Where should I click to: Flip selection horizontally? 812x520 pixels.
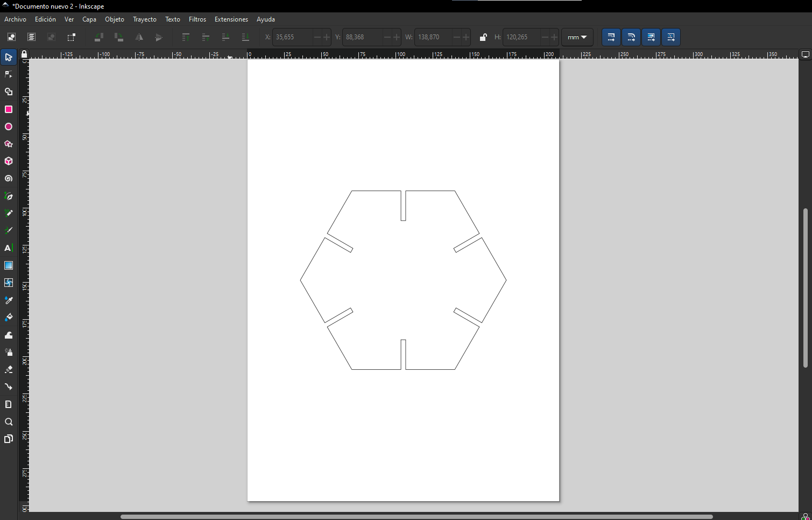(139, 37)
